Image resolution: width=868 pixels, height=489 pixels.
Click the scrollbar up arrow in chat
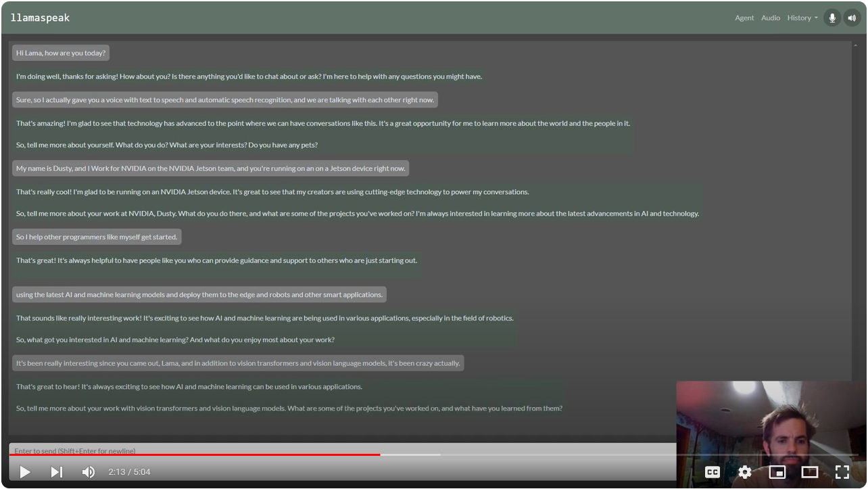click(x=857, y=45)
